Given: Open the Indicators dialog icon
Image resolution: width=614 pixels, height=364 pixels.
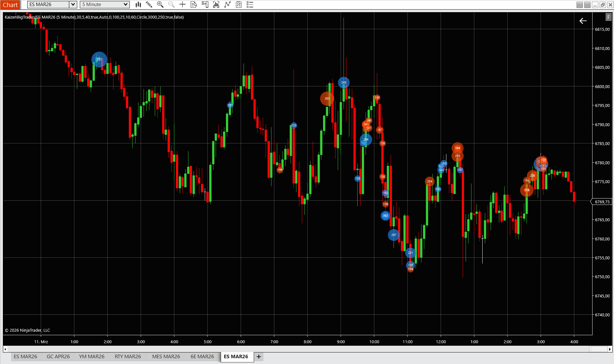Looking at the screenshot, I should pyautogui.click(x=216, y=4).
